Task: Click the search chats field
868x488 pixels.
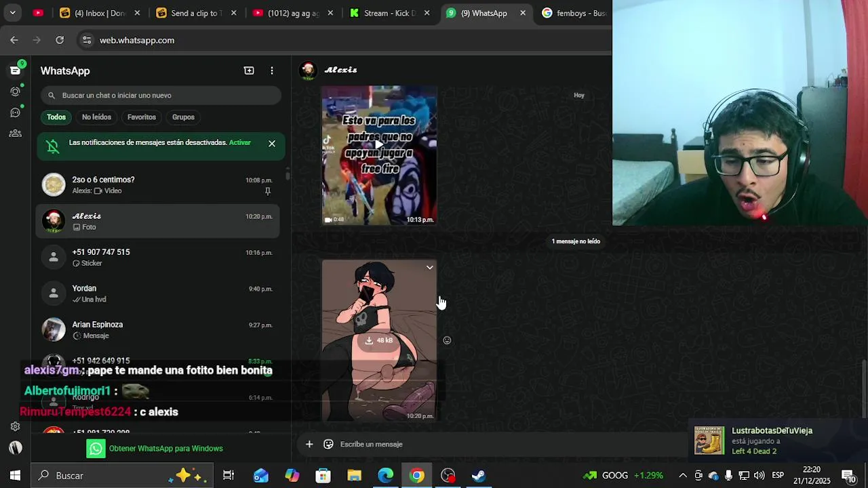Action: click(x=161, y=96)
